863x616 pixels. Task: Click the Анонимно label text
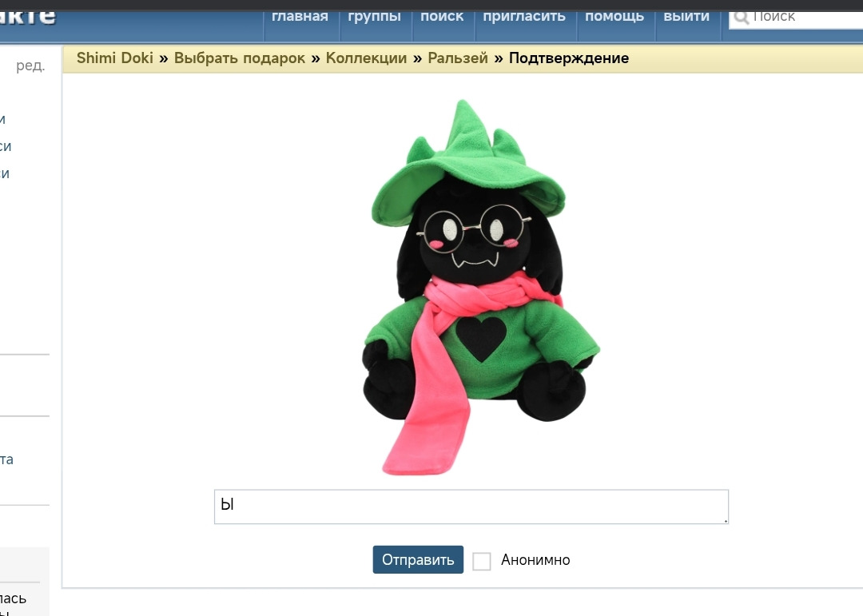pyautogui.click(x=535, y=560)
